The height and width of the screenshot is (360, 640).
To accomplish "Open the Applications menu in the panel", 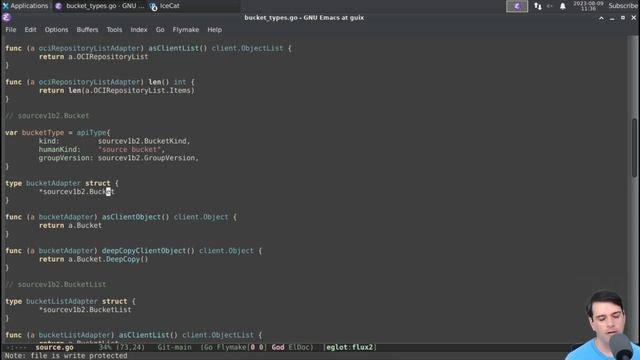I will point(25,6).
